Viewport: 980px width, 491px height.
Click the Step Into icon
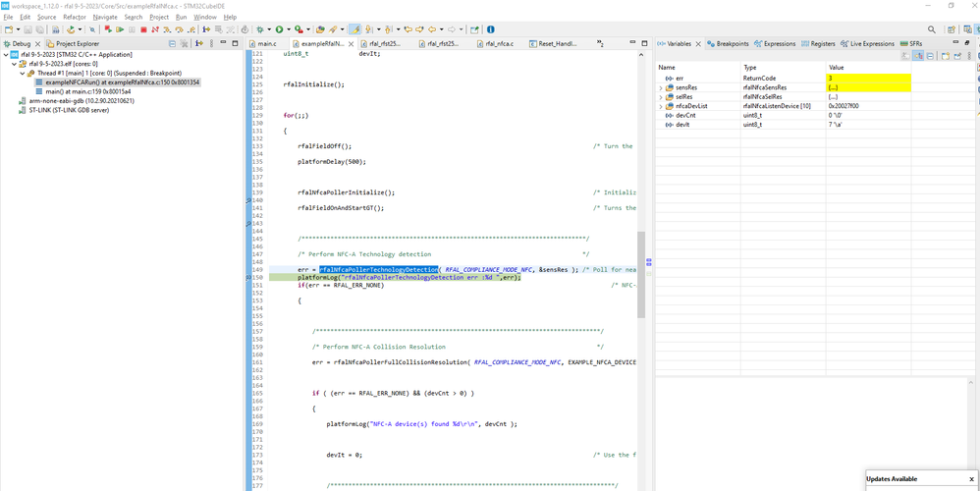[166, 29]
